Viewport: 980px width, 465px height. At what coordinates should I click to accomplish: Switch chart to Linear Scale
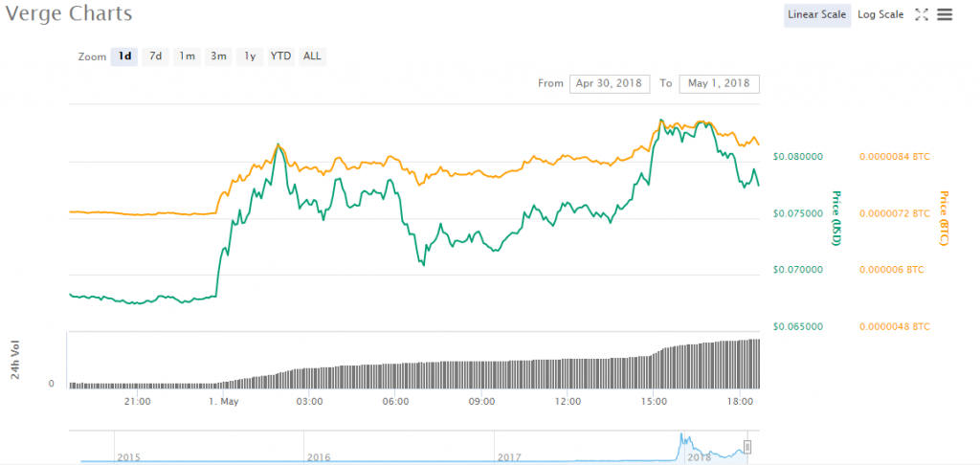(817, 14)
